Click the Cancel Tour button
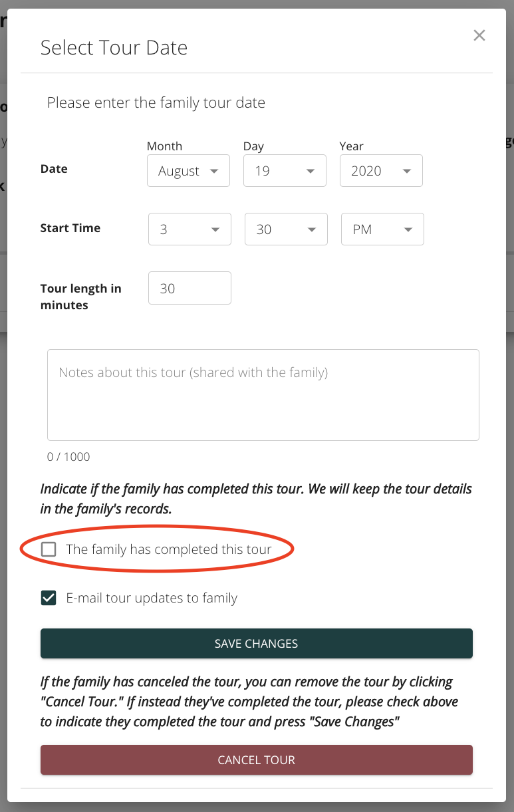The image size is (514, 812). pyautogui.click(x=257, y=760)
